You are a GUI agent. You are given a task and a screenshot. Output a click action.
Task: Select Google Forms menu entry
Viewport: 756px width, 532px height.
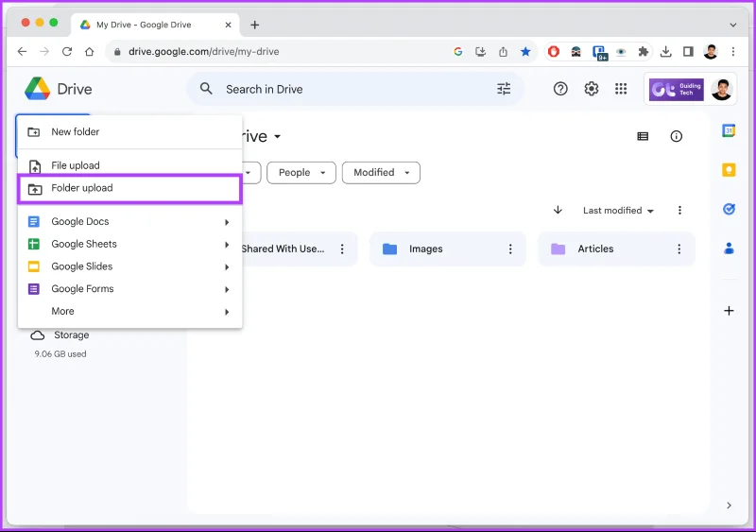129,289
